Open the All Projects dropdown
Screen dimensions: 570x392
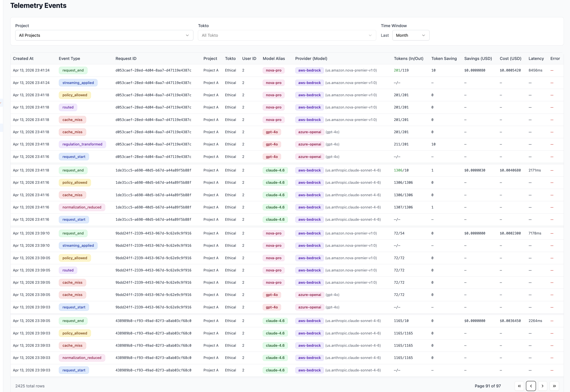click(104, 35)
